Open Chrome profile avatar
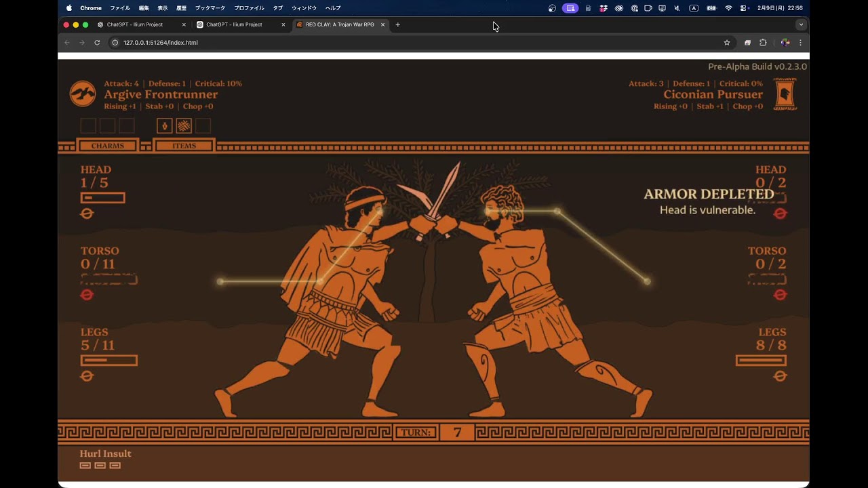868x488 pixels. pos(785,43)
